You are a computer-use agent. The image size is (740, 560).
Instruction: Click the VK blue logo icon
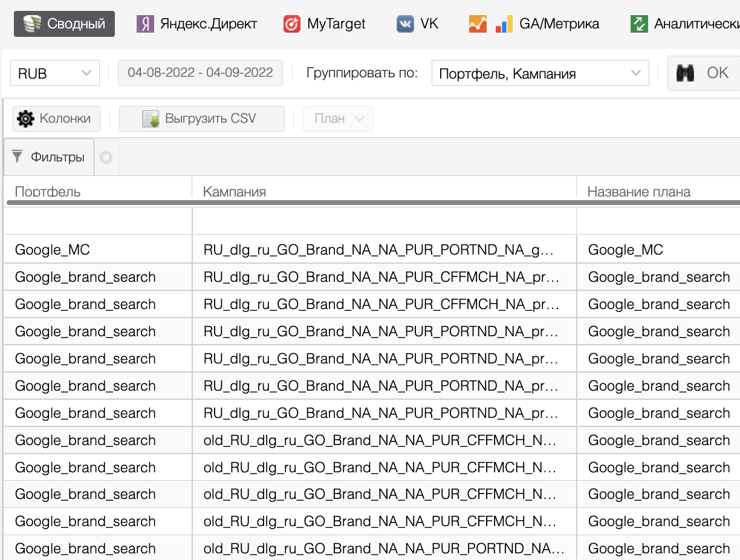tap(405, 24)
